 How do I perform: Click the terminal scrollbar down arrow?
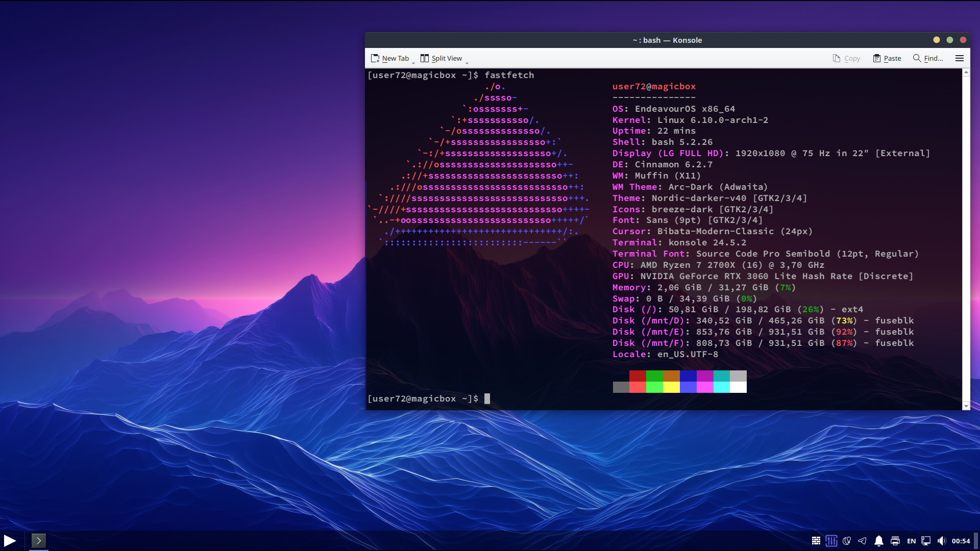tap(966, 406)
